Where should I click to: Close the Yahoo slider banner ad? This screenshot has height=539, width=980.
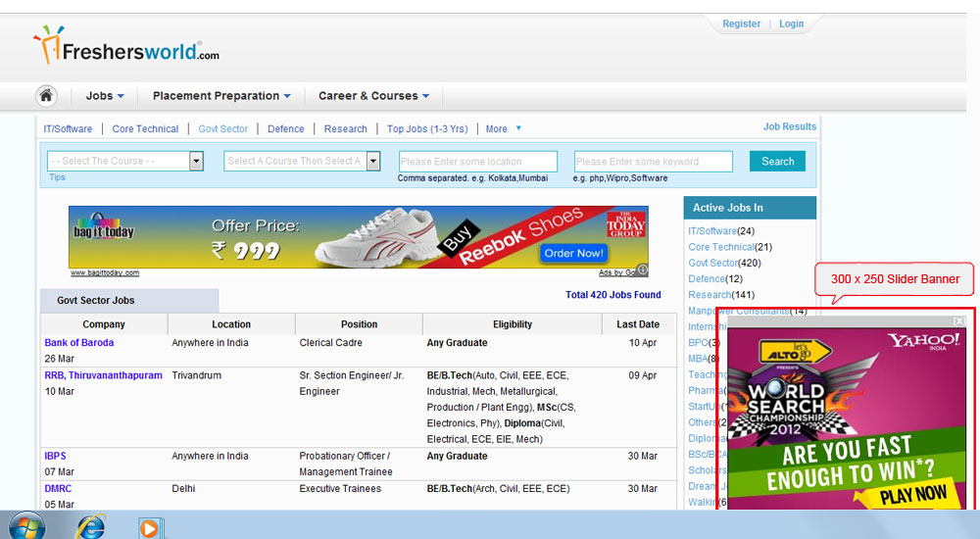coord(958,320)
